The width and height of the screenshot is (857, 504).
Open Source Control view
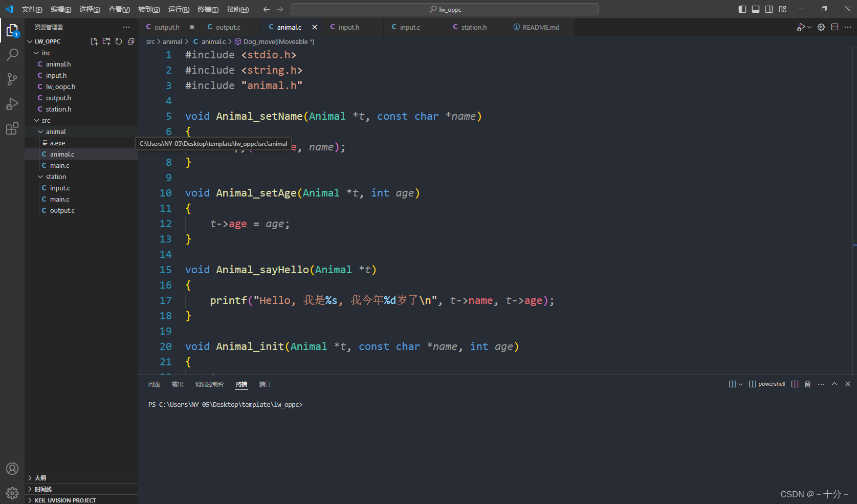(12, 79)
